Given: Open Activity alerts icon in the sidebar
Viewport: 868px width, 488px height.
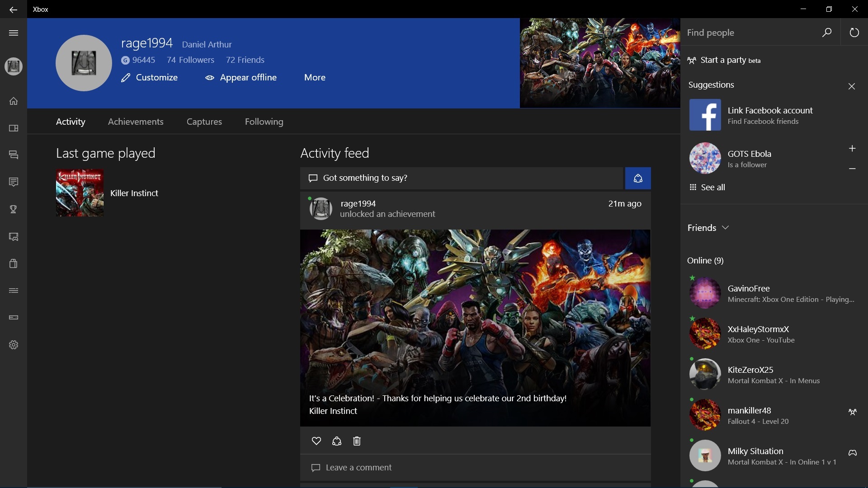Looking at the screenshot, I should pyautogui.click(x=14, y=182).
